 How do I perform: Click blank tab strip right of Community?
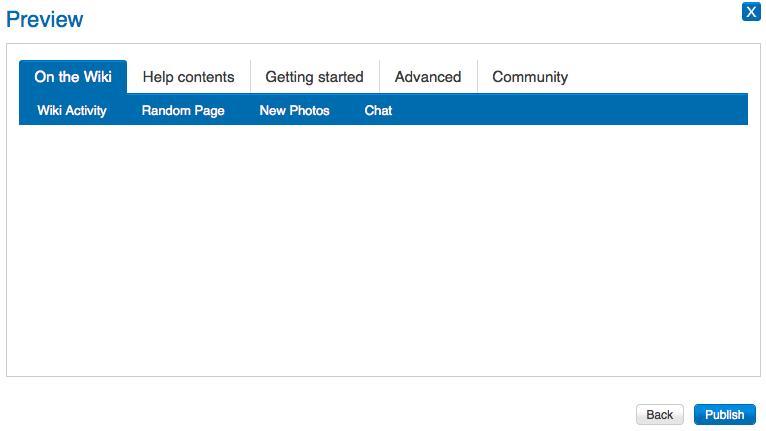(660, 77)
